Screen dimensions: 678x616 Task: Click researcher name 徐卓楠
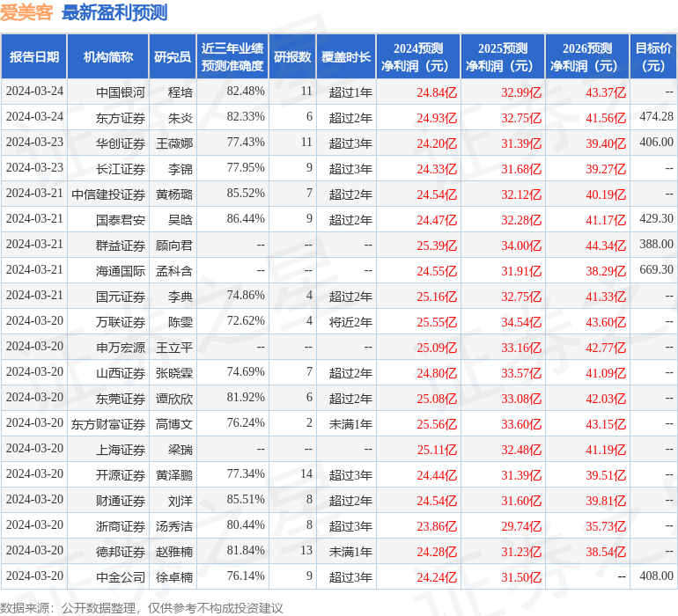pos(174,577)
